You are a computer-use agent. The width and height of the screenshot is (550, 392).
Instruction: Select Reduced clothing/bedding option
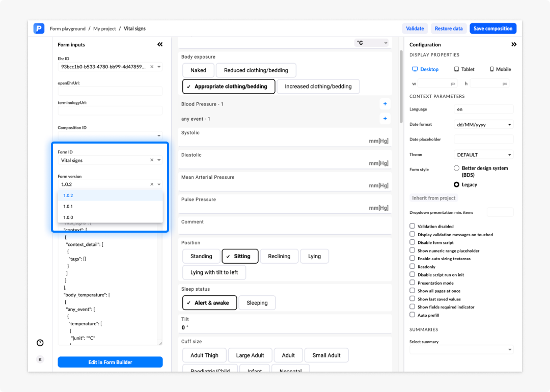point(256,70)
